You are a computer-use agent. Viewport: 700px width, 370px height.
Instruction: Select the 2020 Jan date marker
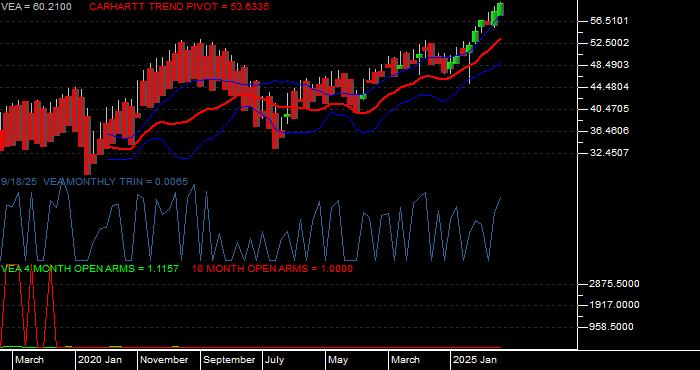point(100,360)
